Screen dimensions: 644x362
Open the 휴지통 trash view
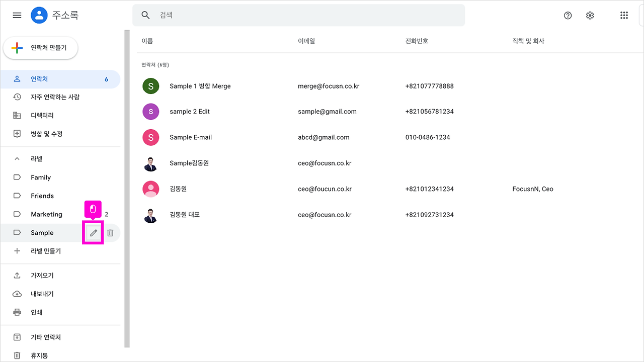click(x=17, y=355)
